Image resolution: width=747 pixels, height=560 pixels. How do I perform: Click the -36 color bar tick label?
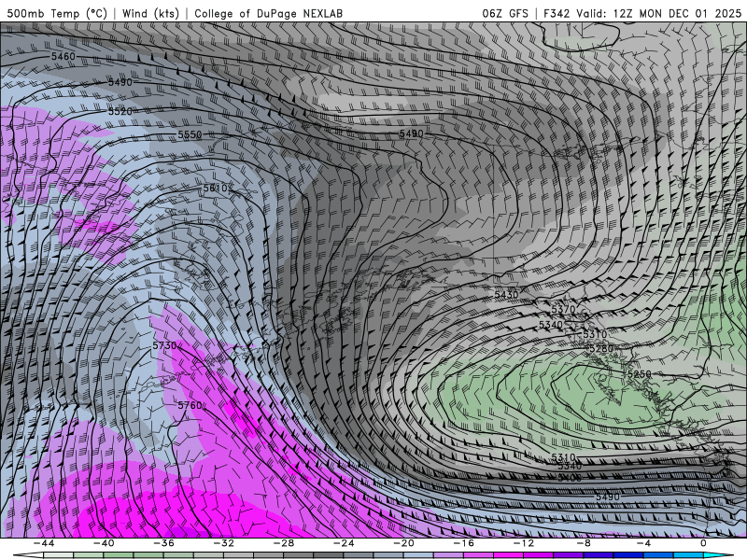(164, 543)
